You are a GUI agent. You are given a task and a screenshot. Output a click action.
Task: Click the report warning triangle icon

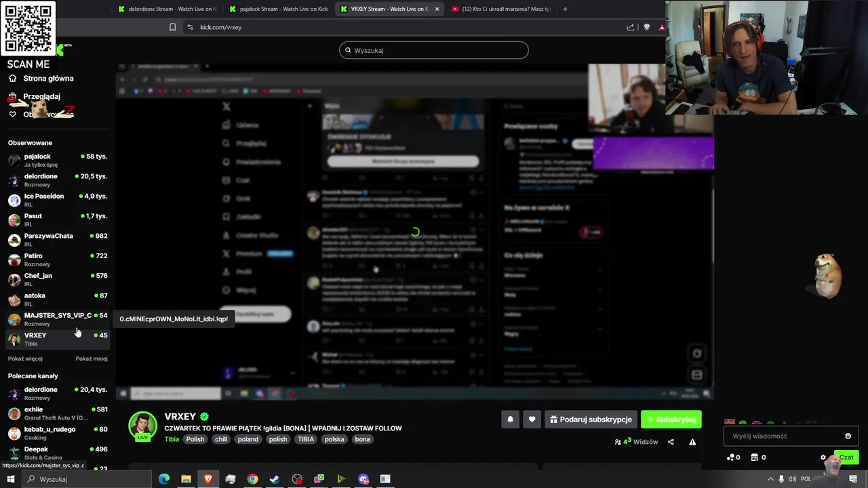tap(692, 442)
